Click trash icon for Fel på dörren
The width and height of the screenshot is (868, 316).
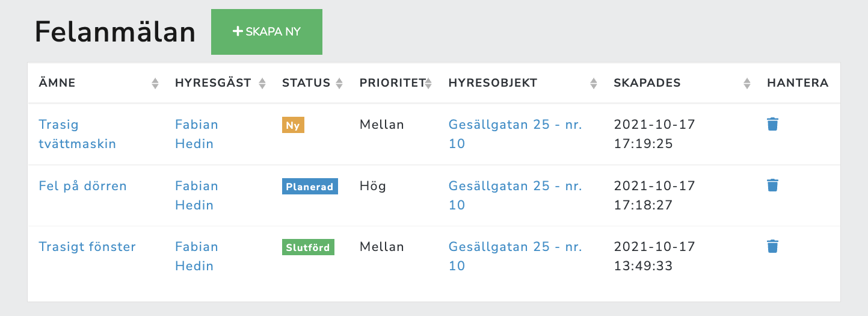coord(773,185)
